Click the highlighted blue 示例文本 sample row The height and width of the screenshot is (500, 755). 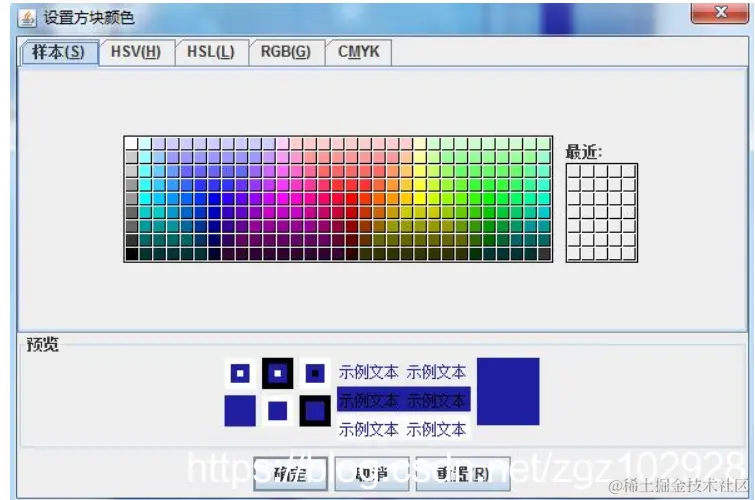coord(404,400)
